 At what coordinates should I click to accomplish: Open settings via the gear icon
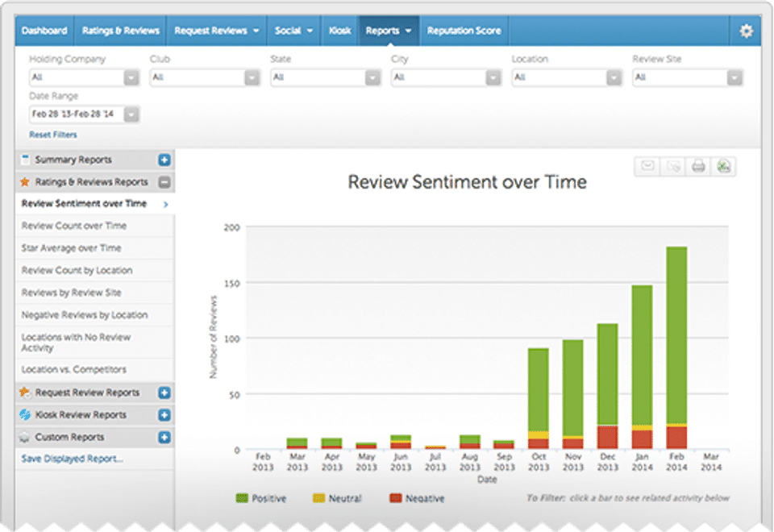[746, 31]
